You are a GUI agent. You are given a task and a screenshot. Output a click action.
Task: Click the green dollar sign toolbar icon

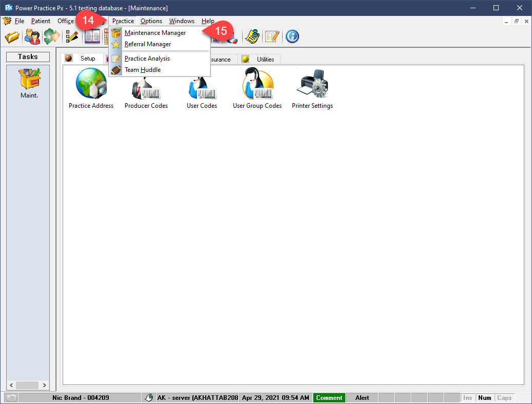click(x=52, y=36)
